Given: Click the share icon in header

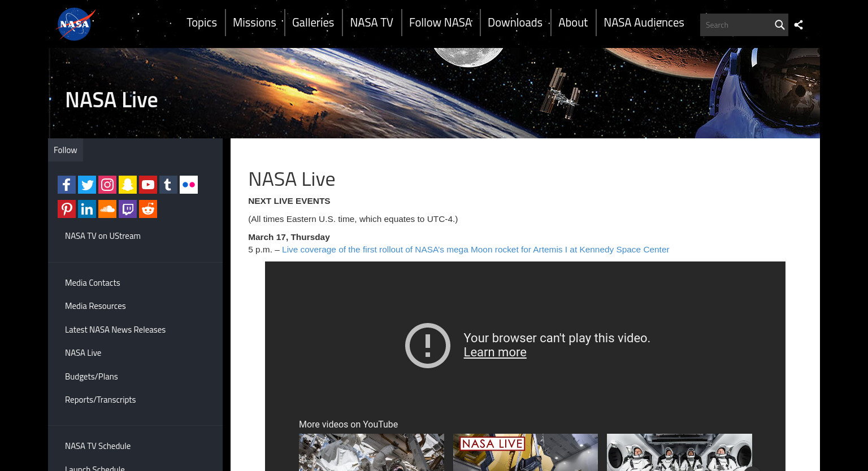Looking at the screenshot, I should coord(798,25).
